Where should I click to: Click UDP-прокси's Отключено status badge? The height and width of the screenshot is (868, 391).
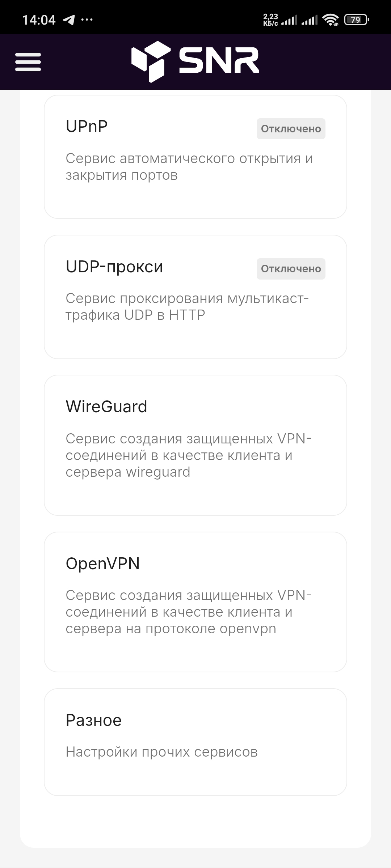coord(291,269)
